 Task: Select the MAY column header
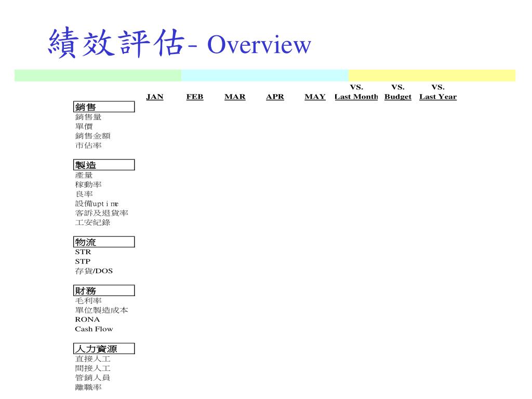click(x=315, y=97)
